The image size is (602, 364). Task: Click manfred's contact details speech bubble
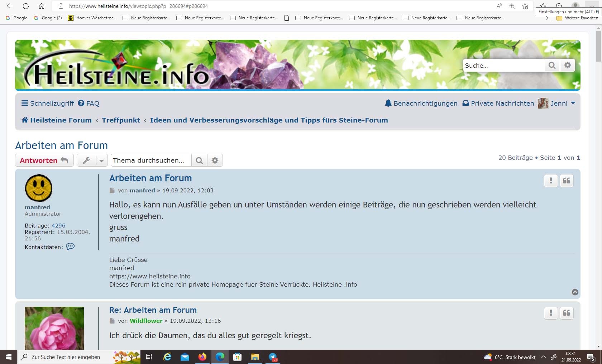click(x=70, y=246)
